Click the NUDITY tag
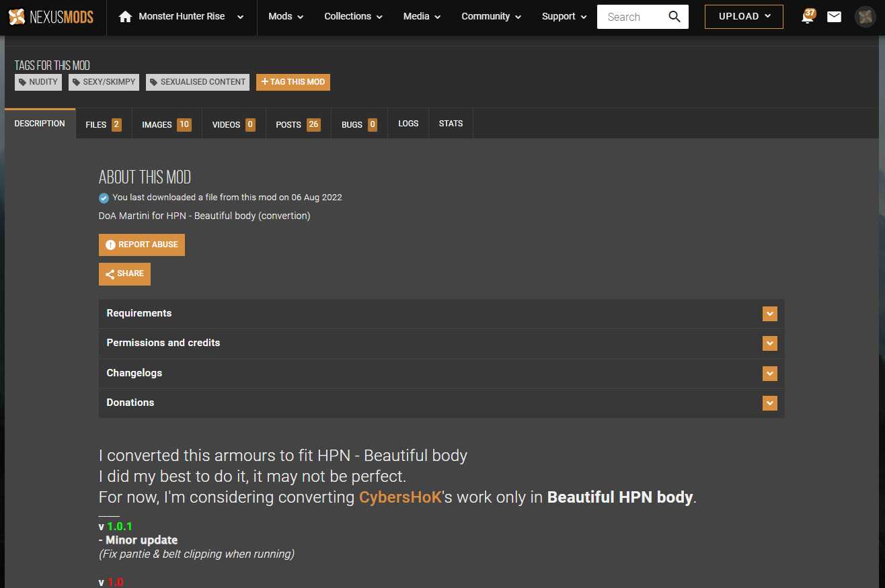Viewport: 885px width, 588px height. point(38,82)
